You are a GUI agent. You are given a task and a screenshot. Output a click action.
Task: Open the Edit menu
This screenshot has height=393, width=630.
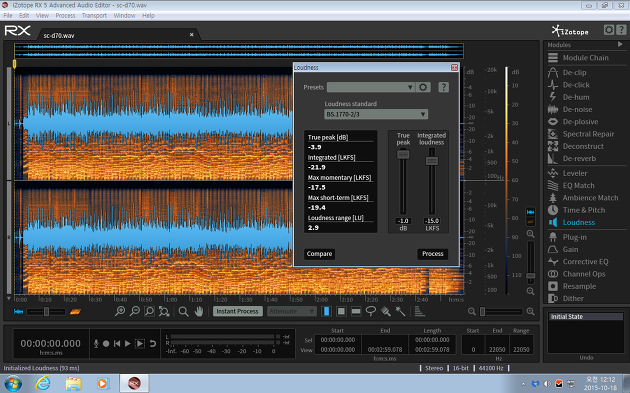click(x=24, y=16)
